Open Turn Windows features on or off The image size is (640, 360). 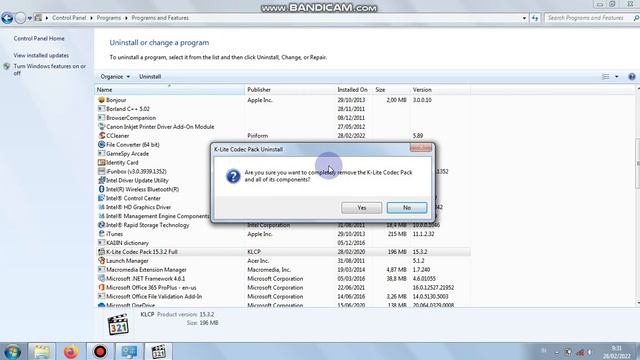click(50, 69)
